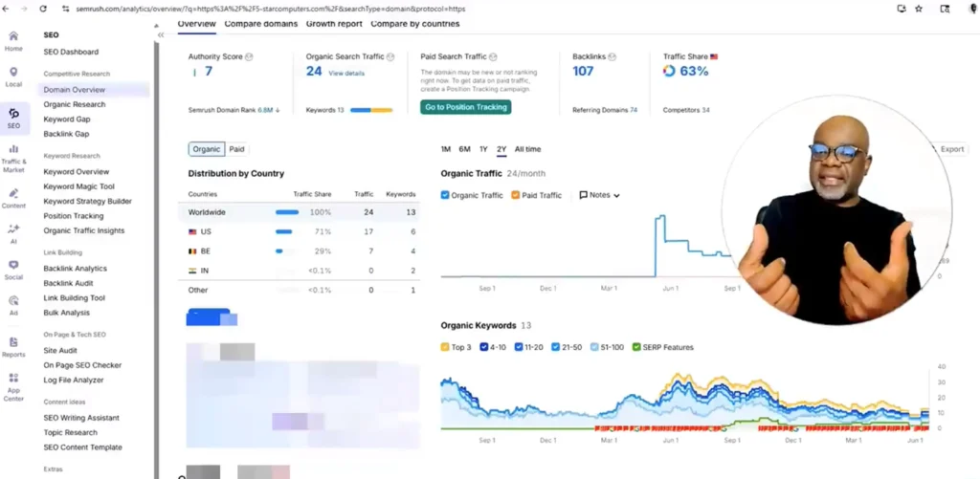Select the 1Y time range
Viewport: 980px width, 479px height.
click(x=483, y=149)
